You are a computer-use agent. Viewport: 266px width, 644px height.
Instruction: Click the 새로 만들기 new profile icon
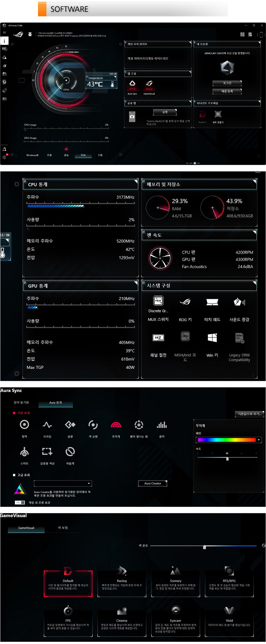pyautogui.click(x=218, y=114)
